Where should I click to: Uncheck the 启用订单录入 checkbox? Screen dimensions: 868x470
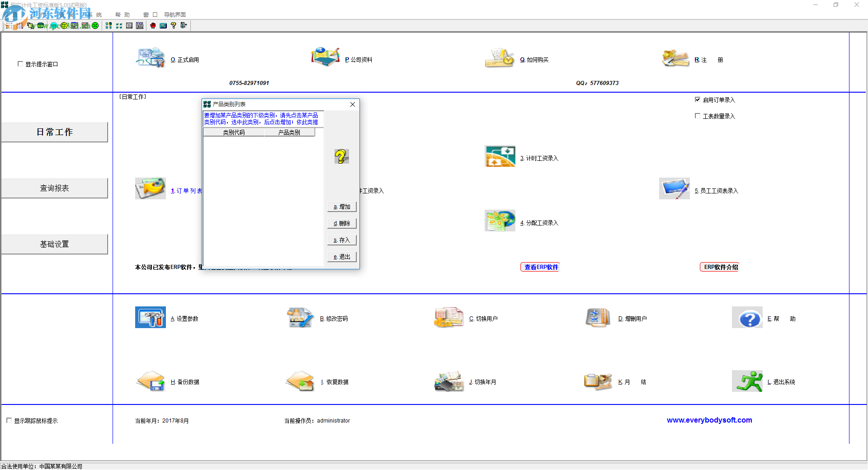(x=698, y=99)
